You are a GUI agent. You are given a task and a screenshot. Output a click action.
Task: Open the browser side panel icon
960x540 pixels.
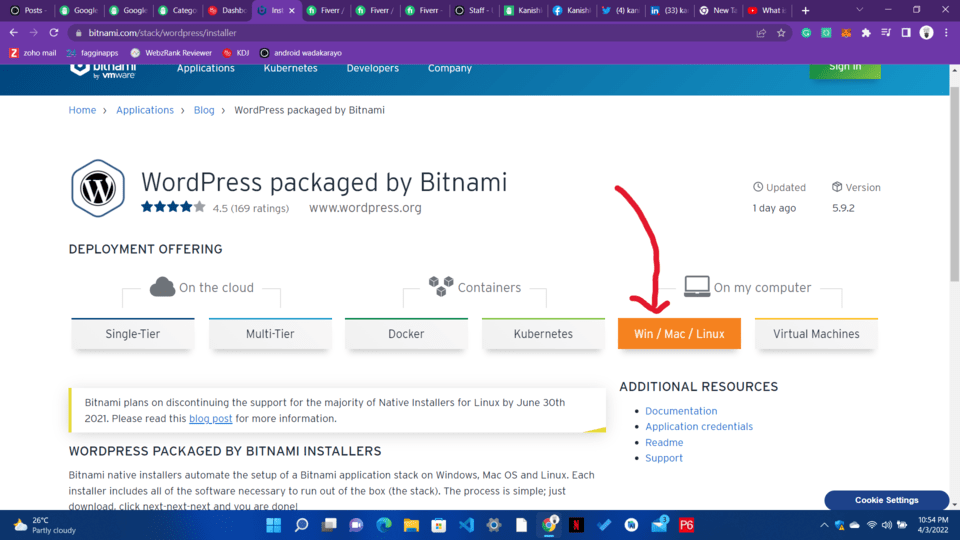(x=906, y=33)
